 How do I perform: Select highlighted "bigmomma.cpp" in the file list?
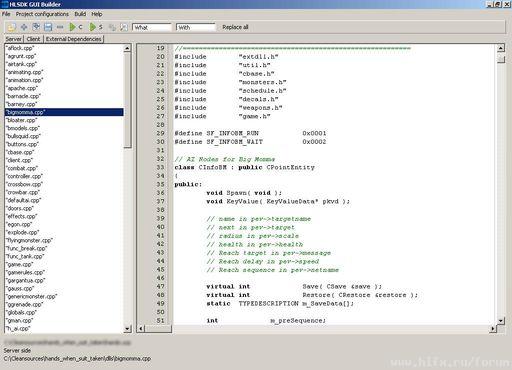pyautogui.click(x=64, y=112)
